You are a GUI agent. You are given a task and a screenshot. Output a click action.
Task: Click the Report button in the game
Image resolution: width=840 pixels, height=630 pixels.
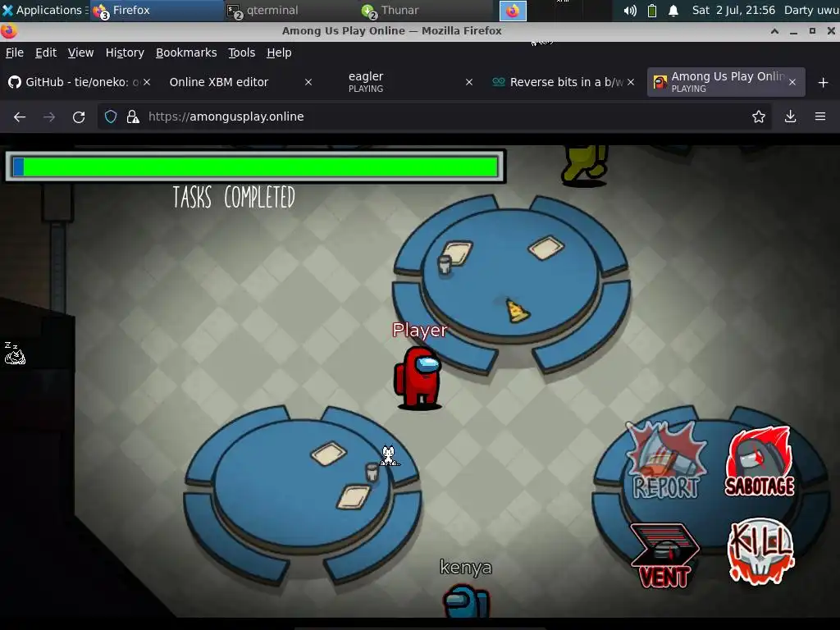(x=666, y=461)
